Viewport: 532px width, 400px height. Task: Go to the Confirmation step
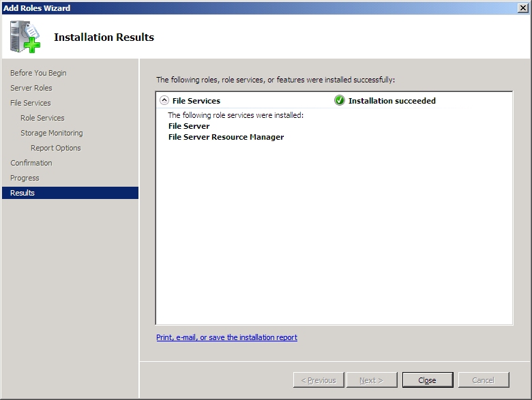tap(31, 163)
